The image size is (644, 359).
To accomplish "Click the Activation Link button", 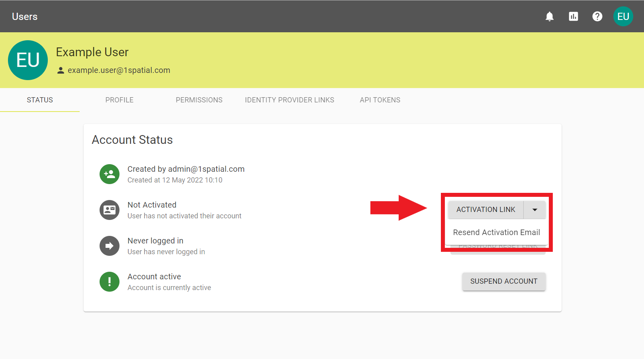I will 485,210.
